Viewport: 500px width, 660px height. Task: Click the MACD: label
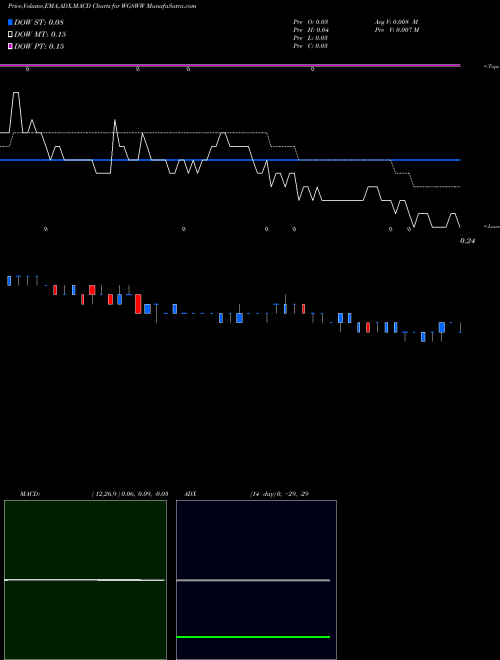pyautogui.click(x=30, y=494)
